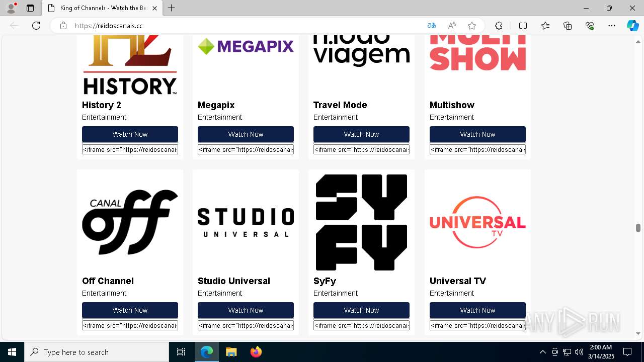Screen dimensions: 644x362
Task: Open the read aloud icon
Action: [452, 26]
